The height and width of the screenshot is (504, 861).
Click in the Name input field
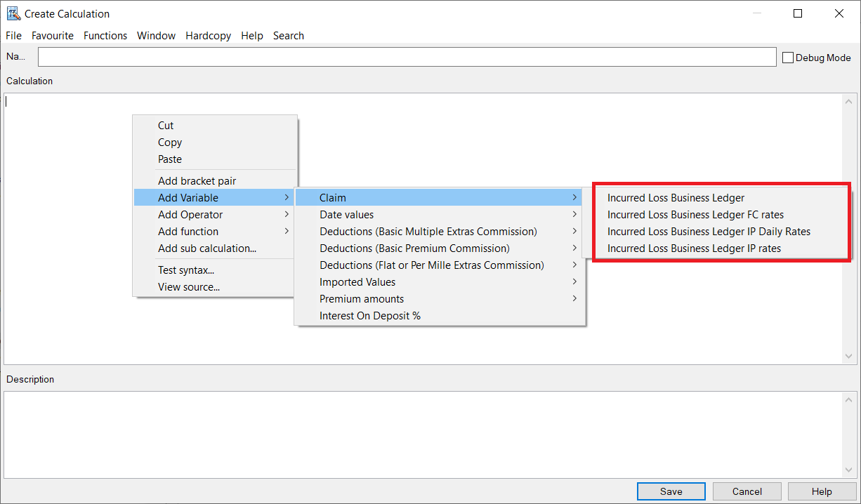coord(407,57)
